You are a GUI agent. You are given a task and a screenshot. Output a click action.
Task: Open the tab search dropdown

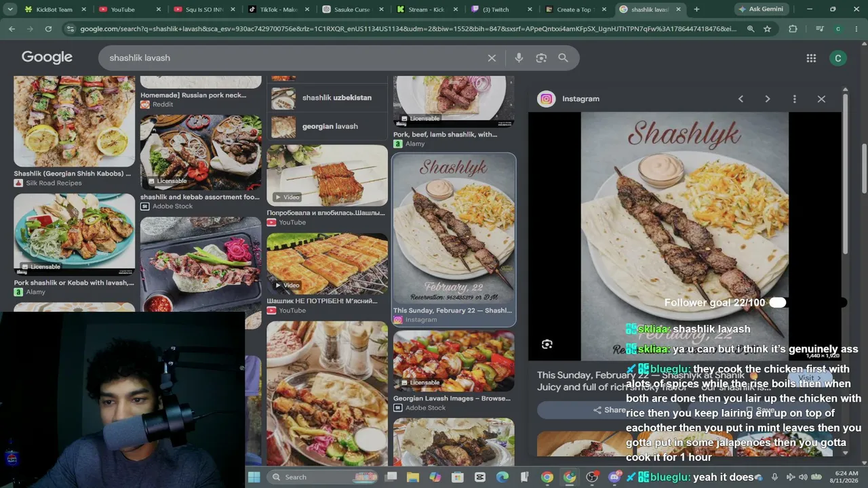pos(10,9)
